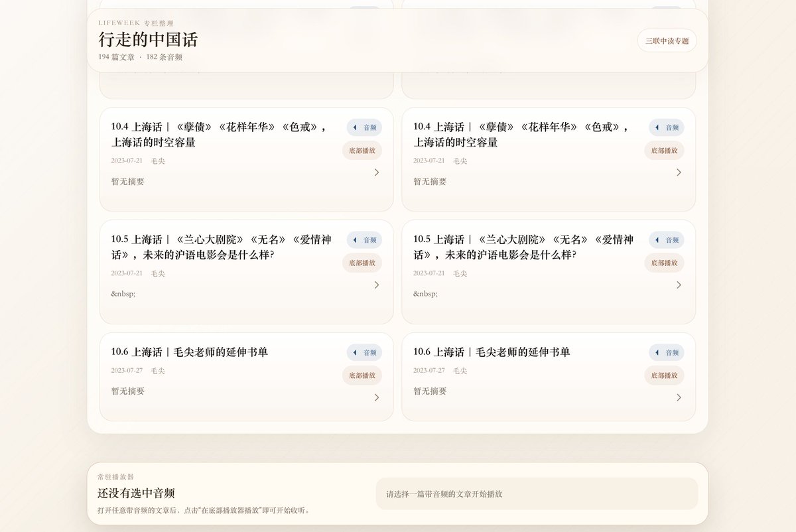Play left-column 10.6 上海话 via 底部播放
The image size is (796, 532).
(362, 375)
